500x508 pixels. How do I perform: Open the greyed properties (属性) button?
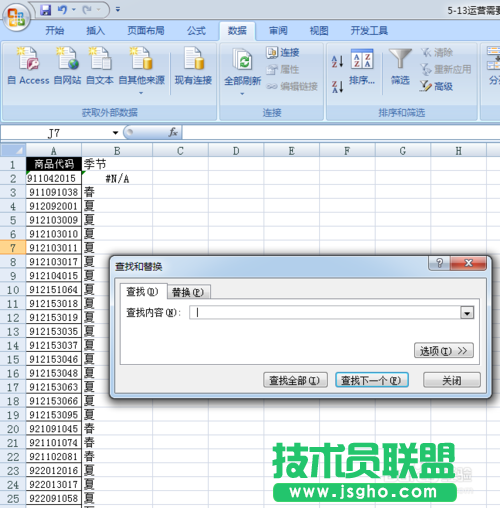click(x=283, y=69)
